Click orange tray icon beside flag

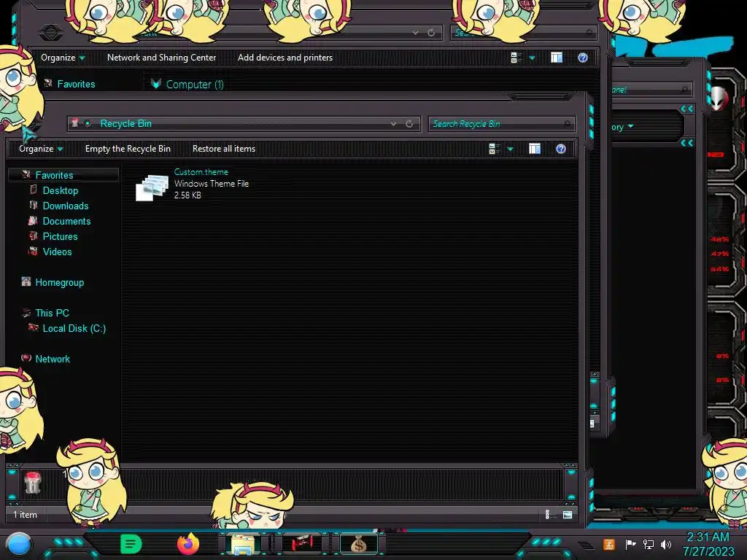tap(609, 544)
